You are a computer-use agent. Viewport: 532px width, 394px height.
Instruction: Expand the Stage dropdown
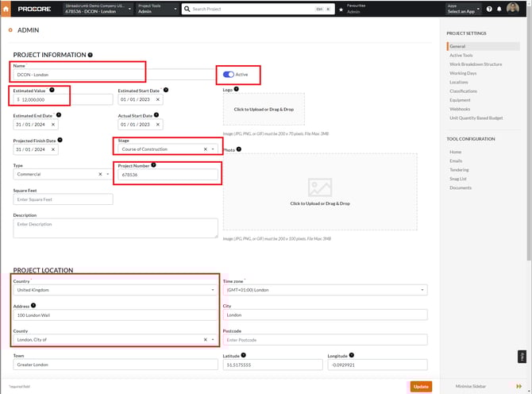point(213,149)
